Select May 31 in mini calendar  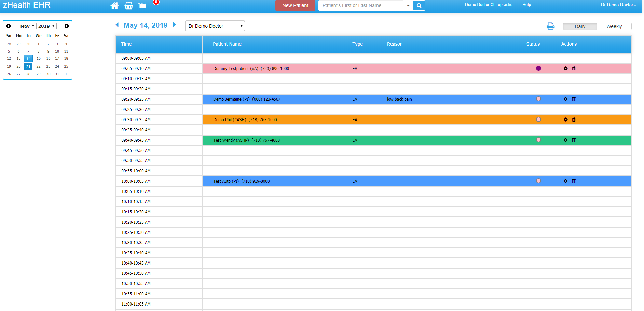pos(57,74)
